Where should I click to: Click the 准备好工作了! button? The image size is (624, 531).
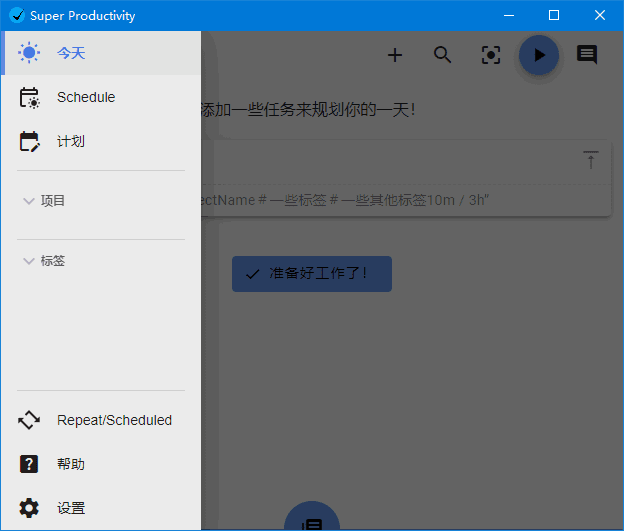tap(311, 273)
